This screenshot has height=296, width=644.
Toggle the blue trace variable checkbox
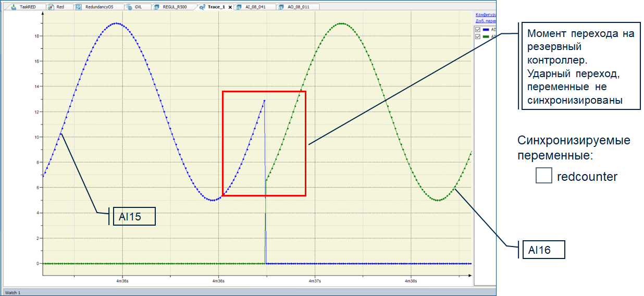click(478, 30)
